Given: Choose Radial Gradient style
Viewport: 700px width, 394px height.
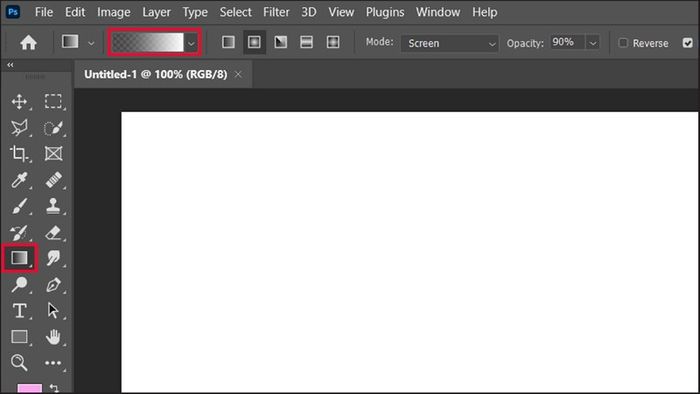Looking at the screenshot, I should (x=254, y=42).
